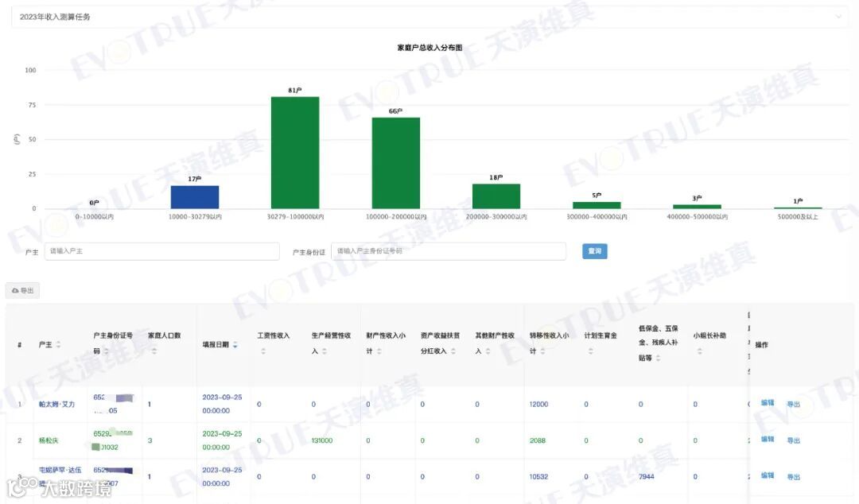The height and width of the screenshot is (504, 859).
Task: Click 10532 in row 3
Action: (538, 477)
